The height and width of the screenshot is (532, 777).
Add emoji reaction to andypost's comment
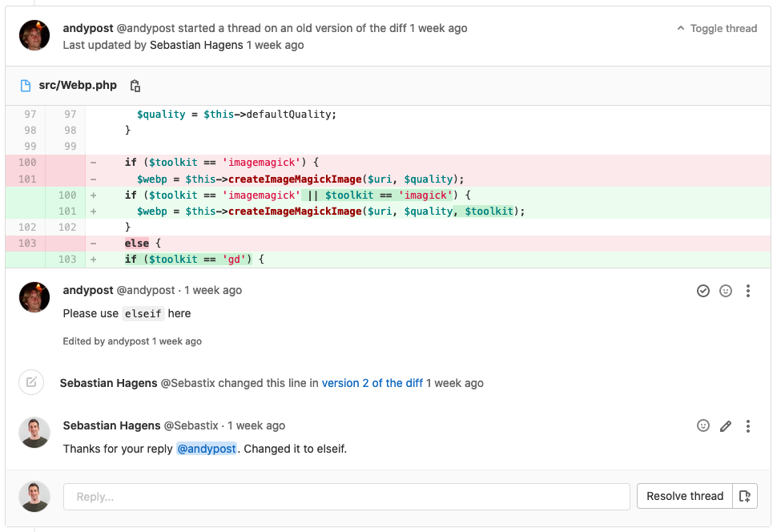(726, 291)
